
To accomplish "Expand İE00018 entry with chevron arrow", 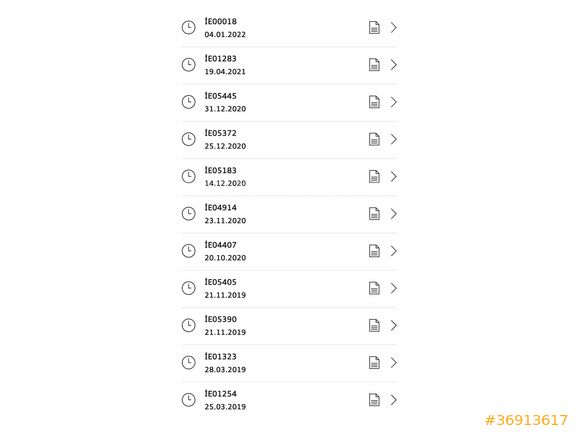I will pos(394,27).
